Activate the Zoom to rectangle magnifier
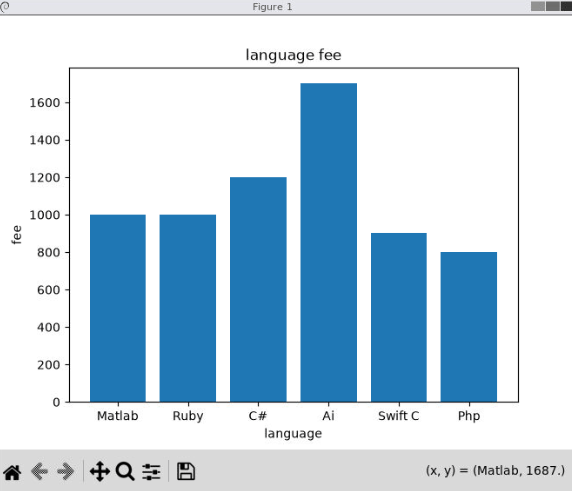572x491 pixels. (125, 471)
